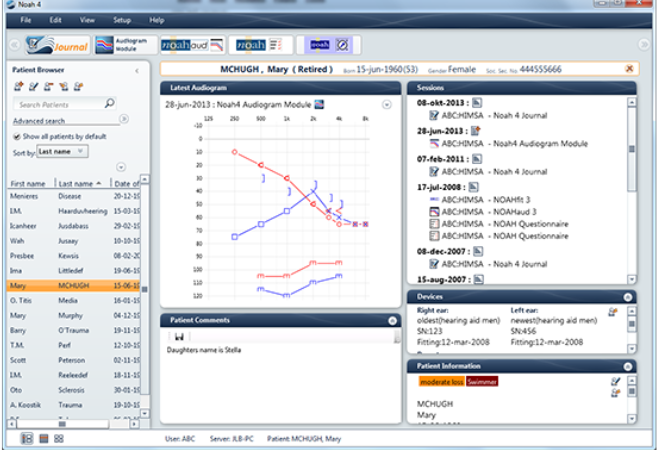The height and width of the screenshot is (450, 658).
Task: Open the View menu
Action: coord(87,20)
